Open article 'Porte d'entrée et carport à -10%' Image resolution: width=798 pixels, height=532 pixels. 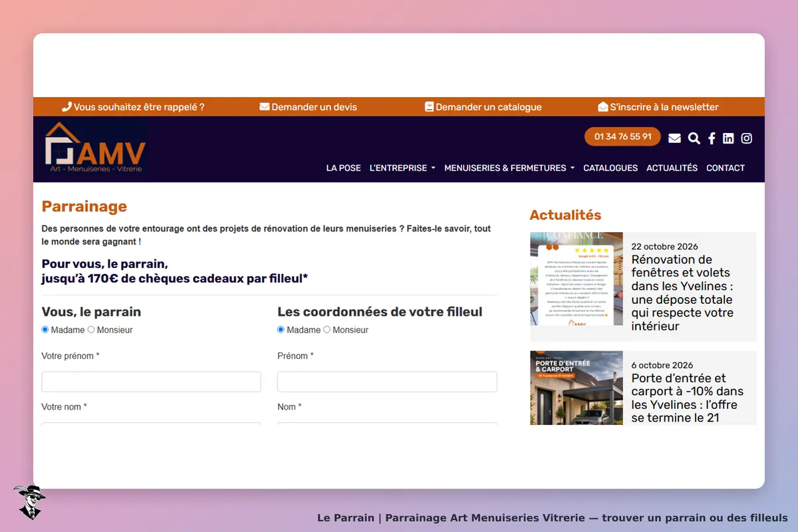pos(688,398)
